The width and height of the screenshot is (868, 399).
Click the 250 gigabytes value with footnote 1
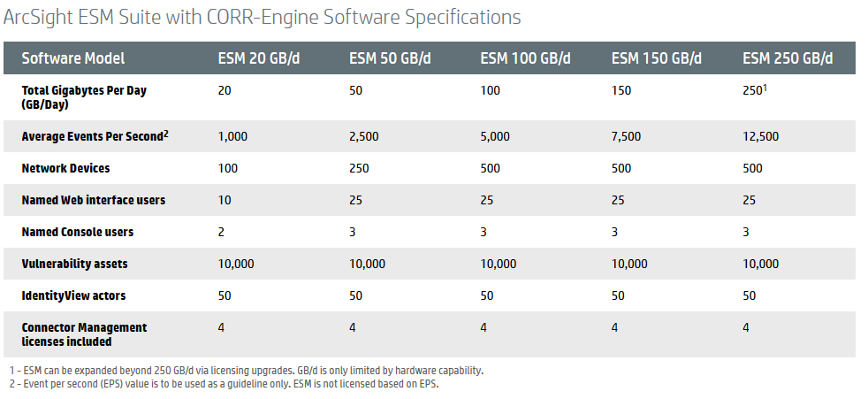click(755, 89)
